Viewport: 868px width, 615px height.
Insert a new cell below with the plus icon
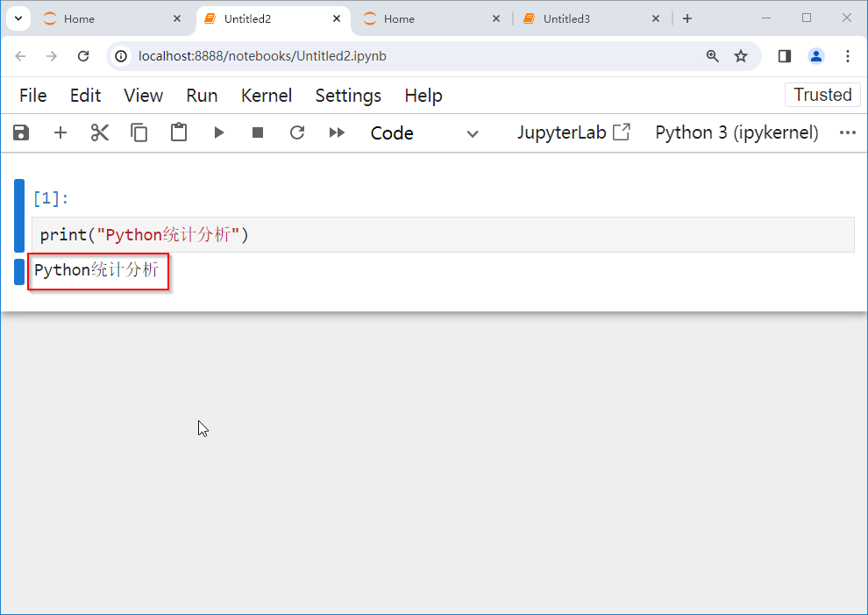tap(60, 132)
